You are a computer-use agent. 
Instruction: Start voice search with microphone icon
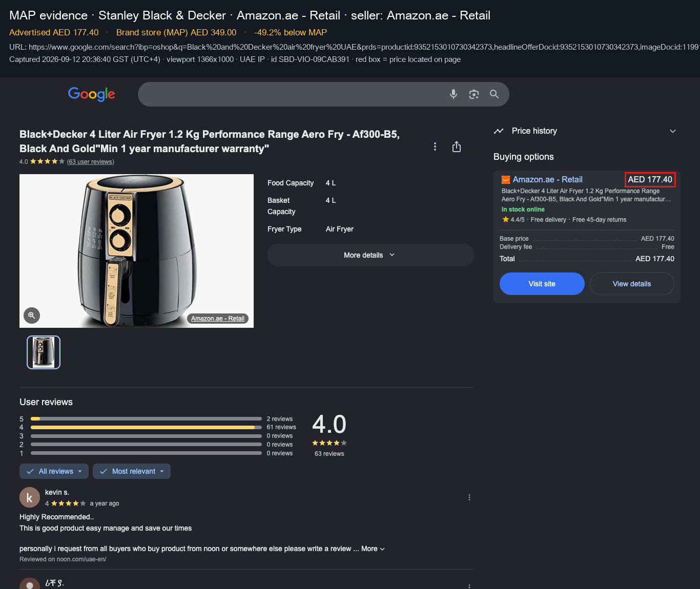[454, 94]
